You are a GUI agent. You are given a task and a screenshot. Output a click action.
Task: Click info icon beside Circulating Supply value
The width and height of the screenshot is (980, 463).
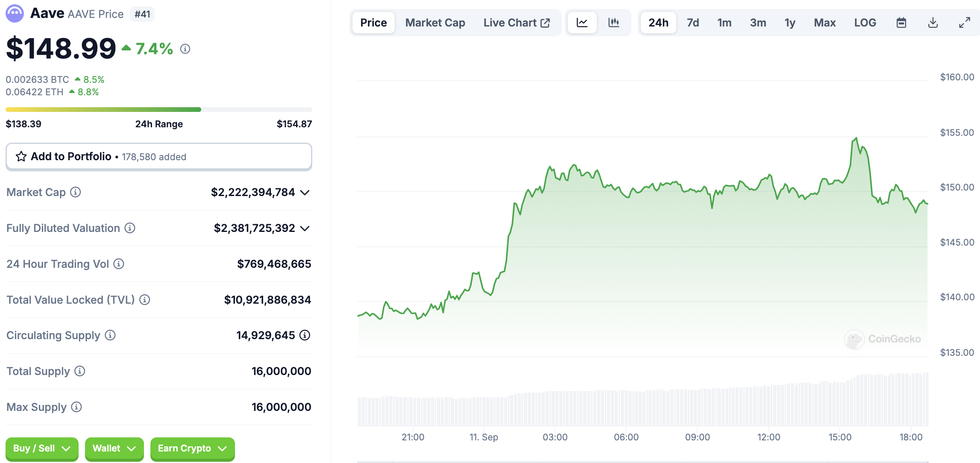point(305,335)
